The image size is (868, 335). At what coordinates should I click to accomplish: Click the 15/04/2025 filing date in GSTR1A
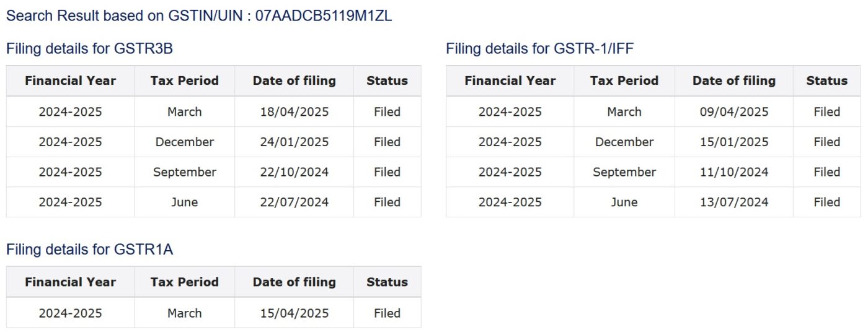pyautogui.click(x=294, y=313)
